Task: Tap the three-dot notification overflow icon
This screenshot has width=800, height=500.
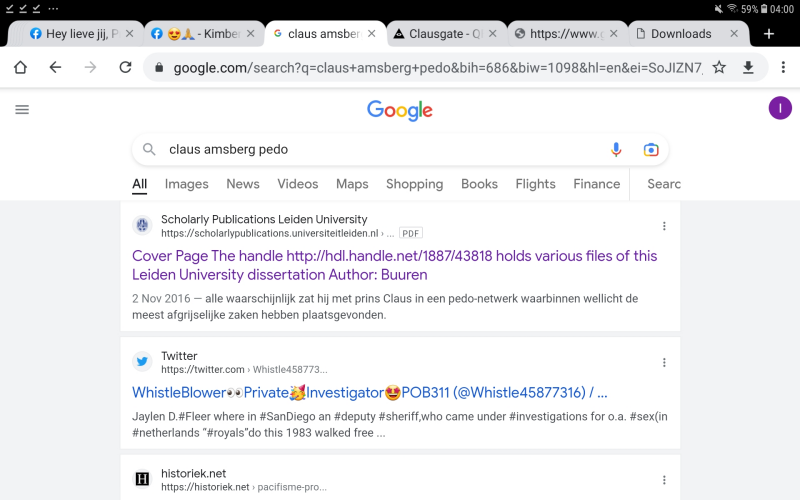Action: pos(53,9)
